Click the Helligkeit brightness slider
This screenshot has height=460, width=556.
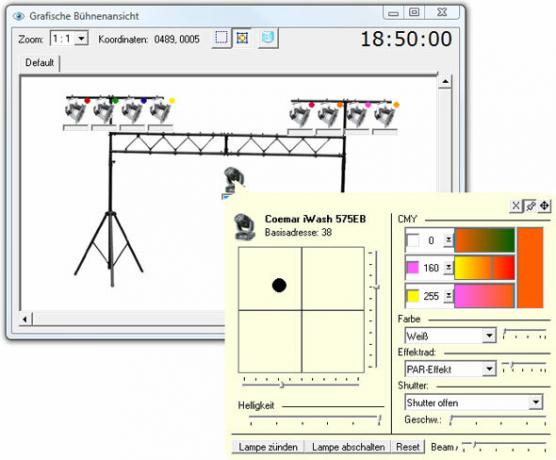pos(315,420)
